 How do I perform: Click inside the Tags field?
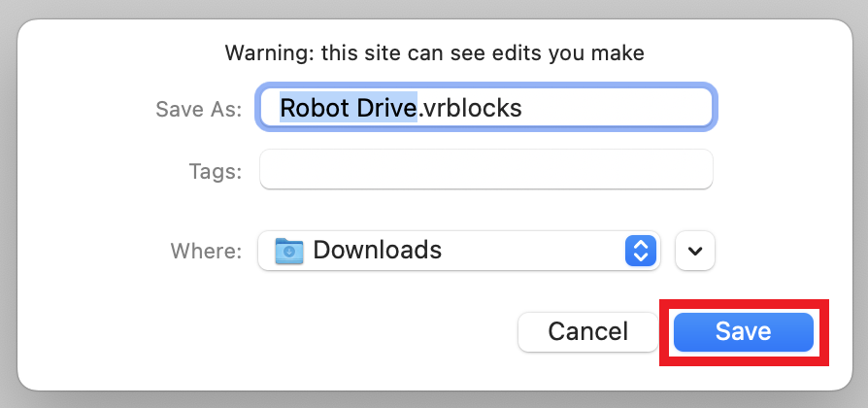click(485, 169)
